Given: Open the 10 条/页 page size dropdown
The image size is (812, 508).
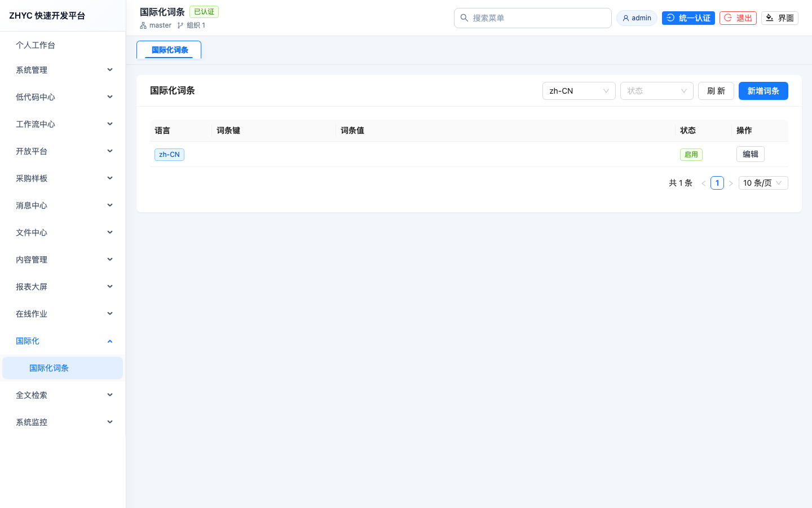Looking at the screenshot, I should (x=763, y=183).
